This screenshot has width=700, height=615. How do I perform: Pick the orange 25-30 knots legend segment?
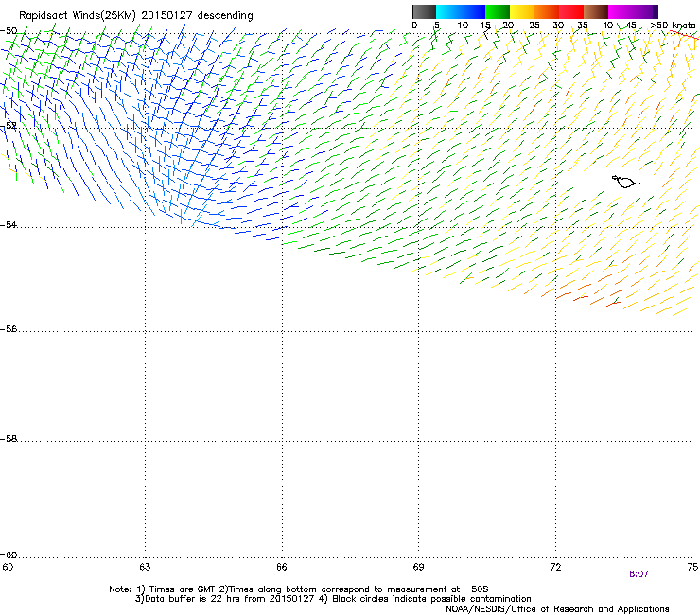547,11
